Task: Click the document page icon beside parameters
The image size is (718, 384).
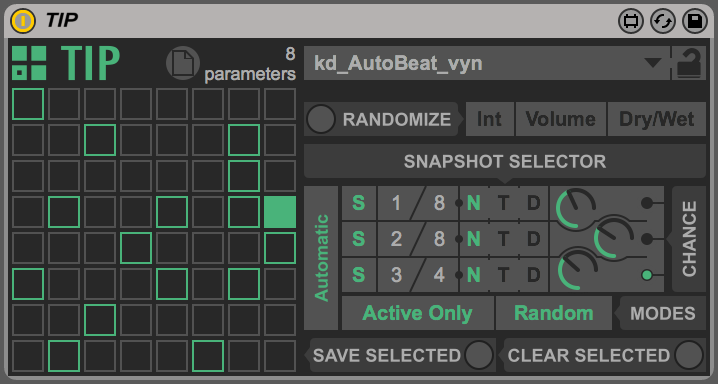Action: (183, 63)
